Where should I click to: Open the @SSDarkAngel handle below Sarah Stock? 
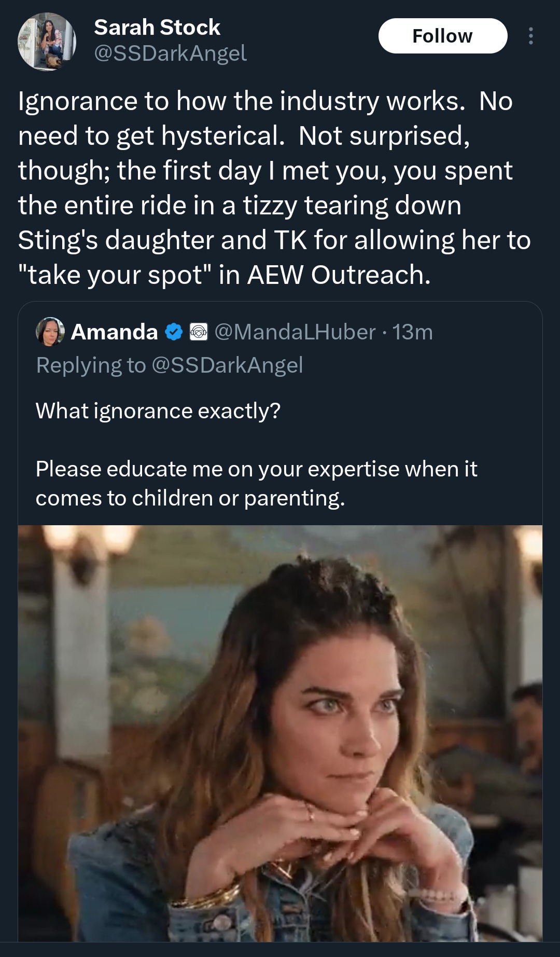tap(170, 53)
